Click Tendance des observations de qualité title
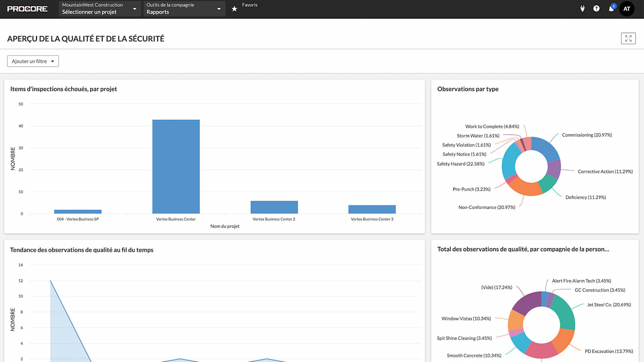644x362 pixels. [x=82, y=250]
